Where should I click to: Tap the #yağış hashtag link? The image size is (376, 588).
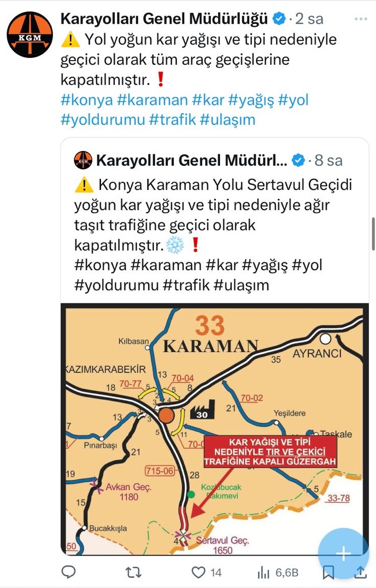(251, 100)
